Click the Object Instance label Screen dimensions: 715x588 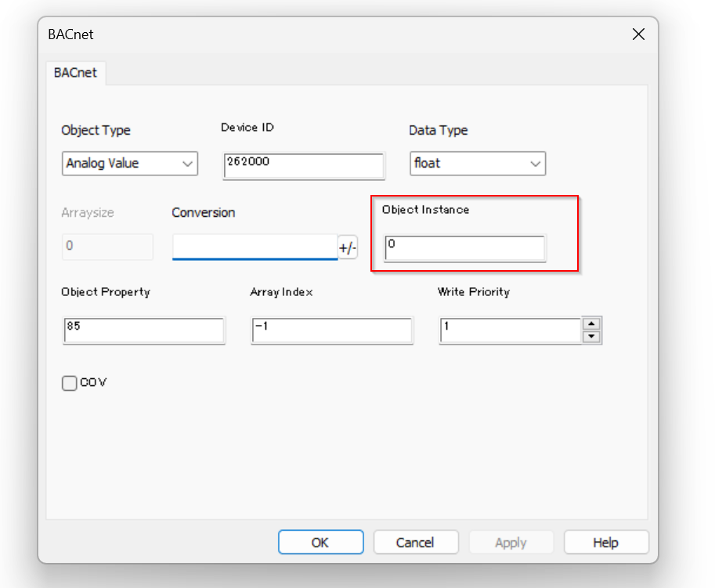[x=425, y=210]
